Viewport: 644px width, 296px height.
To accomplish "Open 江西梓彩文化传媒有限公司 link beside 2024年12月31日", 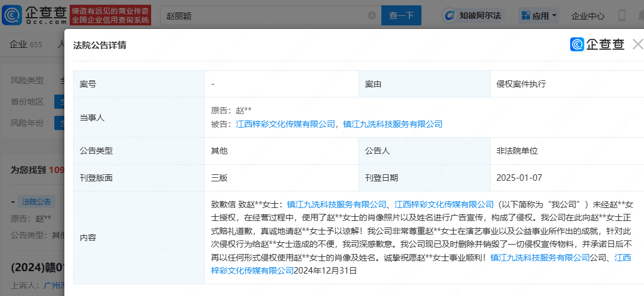I will 253,271.
